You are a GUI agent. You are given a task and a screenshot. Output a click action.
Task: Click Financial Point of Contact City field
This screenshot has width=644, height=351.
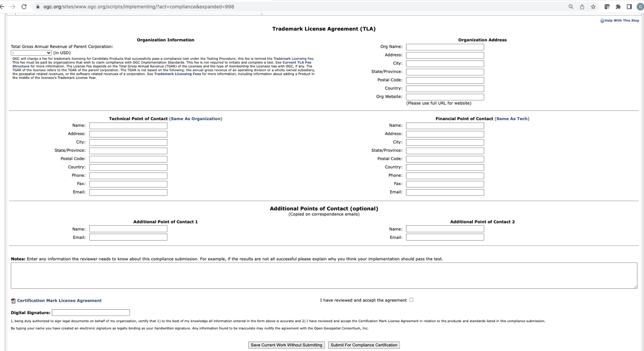(445, 143)
